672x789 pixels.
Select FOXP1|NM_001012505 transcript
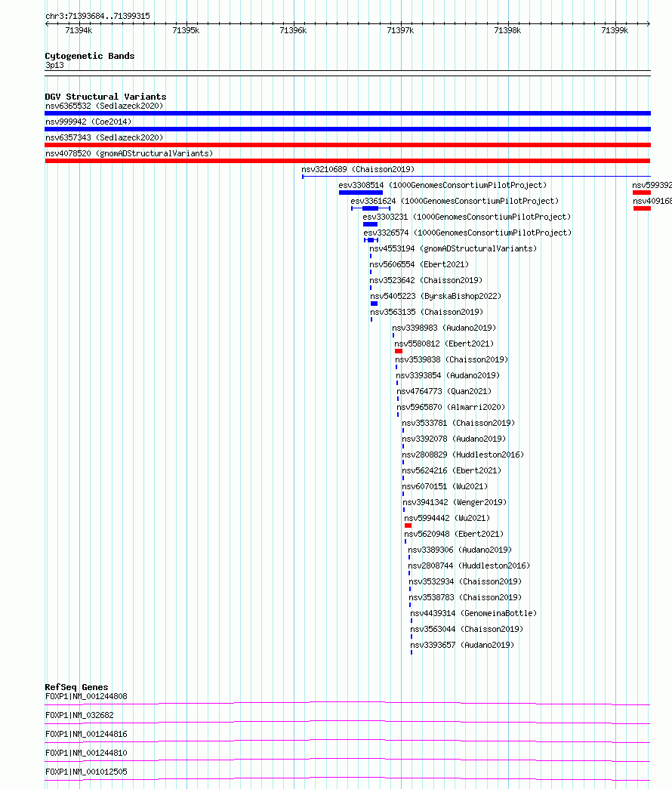pyautogui.click(x=86, y=772)
